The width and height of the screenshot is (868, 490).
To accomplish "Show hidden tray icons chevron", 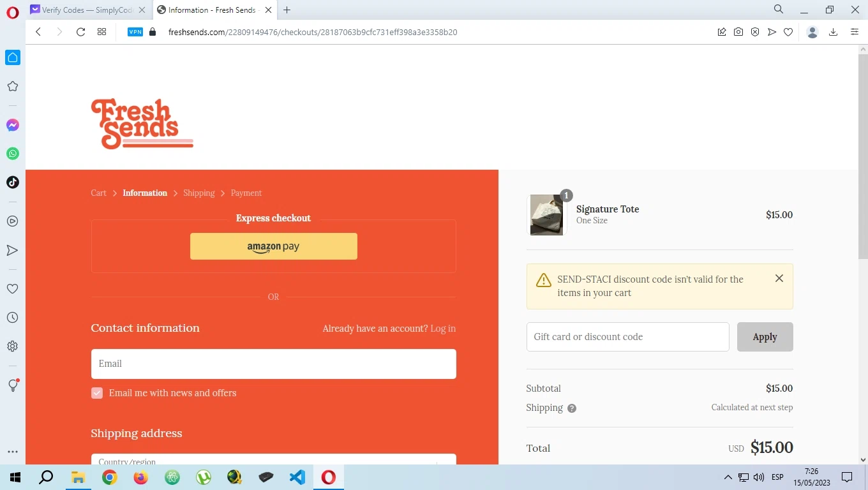I will click(x=728, y=477).
